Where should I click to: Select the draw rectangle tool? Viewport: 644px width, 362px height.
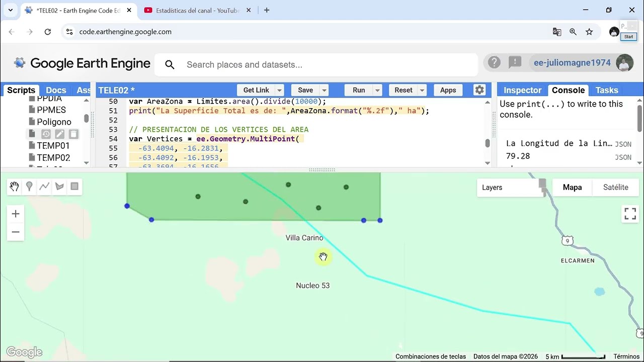point(74,187)
